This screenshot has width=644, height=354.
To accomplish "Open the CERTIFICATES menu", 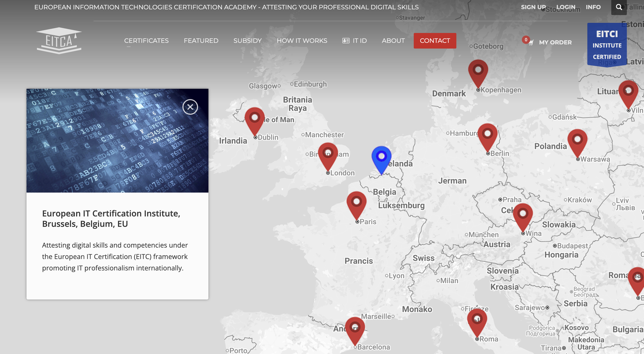I will tap(146, 40).
